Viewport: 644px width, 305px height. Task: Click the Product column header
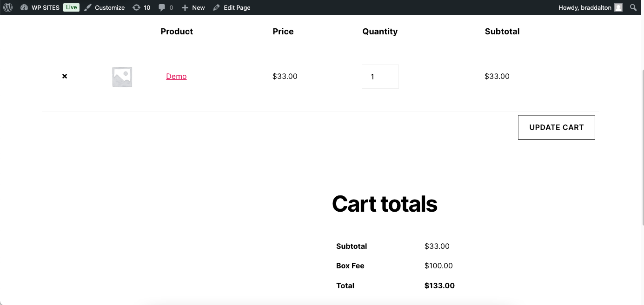click(x=177, y=32)
